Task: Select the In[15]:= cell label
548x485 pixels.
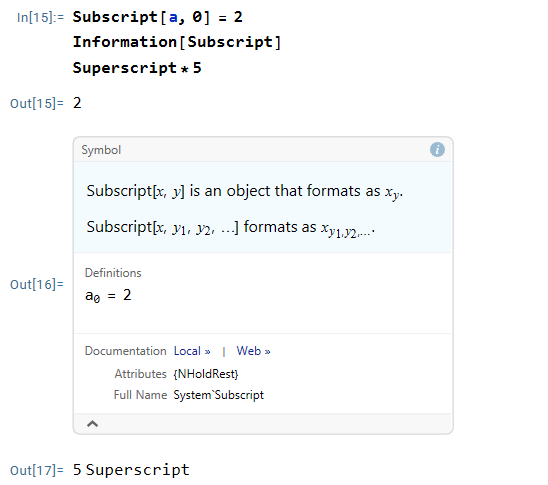Action: (x=40, y=17)
